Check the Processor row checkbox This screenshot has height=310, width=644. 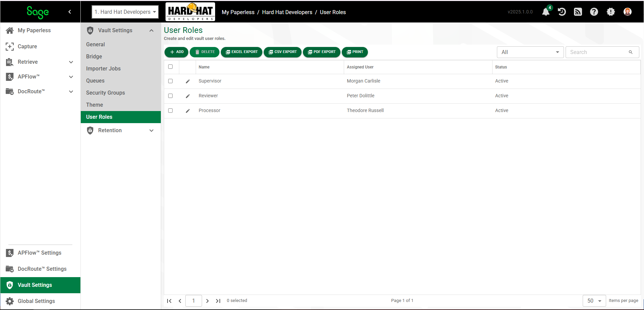click(170, 110)
